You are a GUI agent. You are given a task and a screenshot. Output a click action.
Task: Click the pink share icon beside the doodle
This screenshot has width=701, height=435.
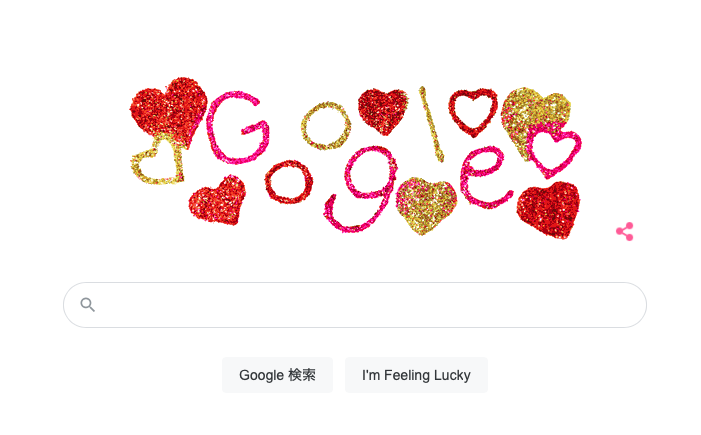tap(625, 231)
